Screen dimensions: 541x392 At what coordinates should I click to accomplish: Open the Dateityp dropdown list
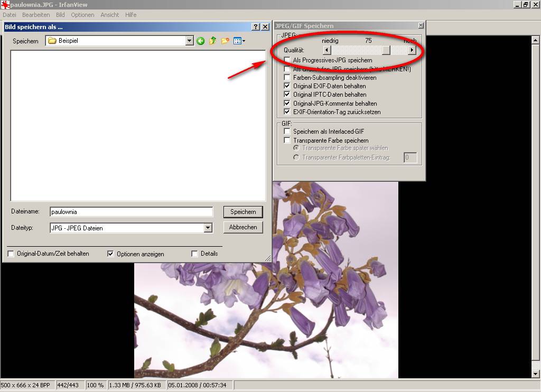[x=208, y=228]
